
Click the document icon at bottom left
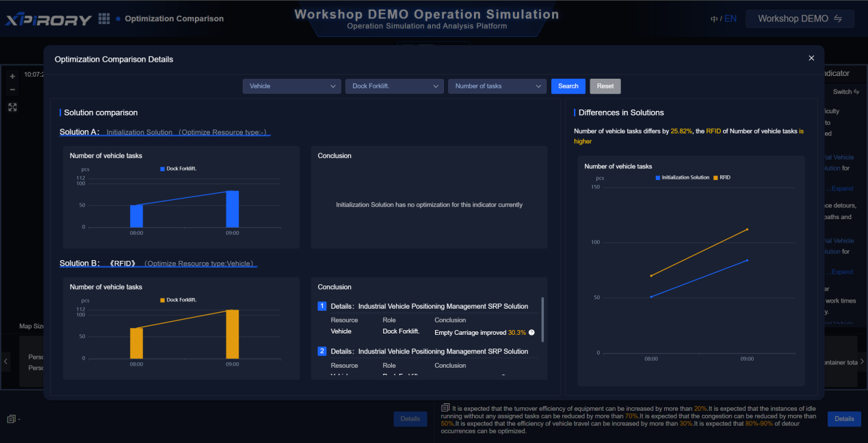(11, 419)
